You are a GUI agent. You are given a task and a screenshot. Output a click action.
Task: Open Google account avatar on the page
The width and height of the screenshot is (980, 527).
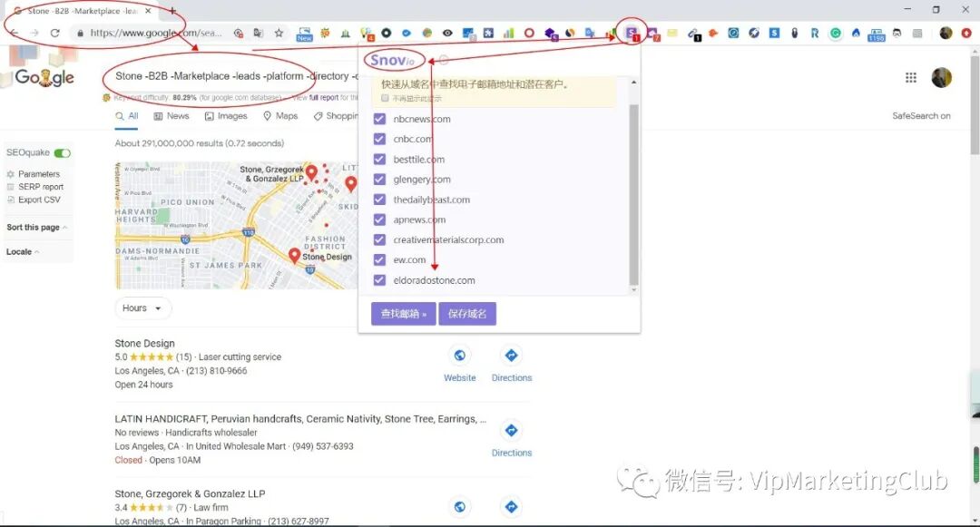941,77
